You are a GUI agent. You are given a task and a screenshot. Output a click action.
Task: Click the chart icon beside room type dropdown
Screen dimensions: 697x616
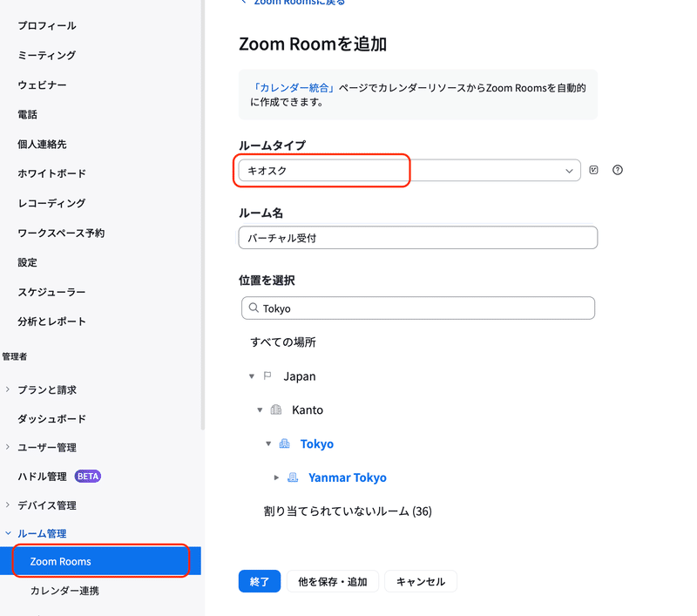pyautogui.click(x=593, y=170)
